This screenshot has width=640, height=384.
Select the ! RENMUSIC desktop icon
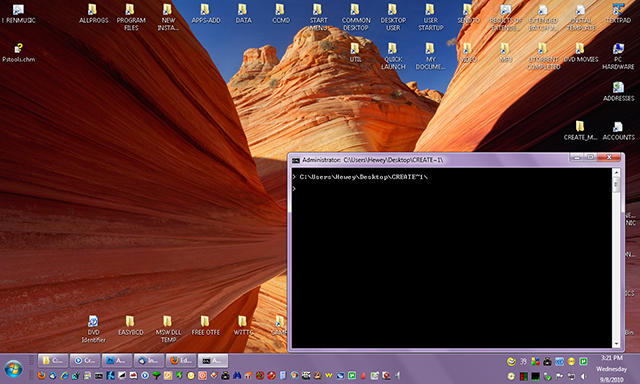[18, 13]
